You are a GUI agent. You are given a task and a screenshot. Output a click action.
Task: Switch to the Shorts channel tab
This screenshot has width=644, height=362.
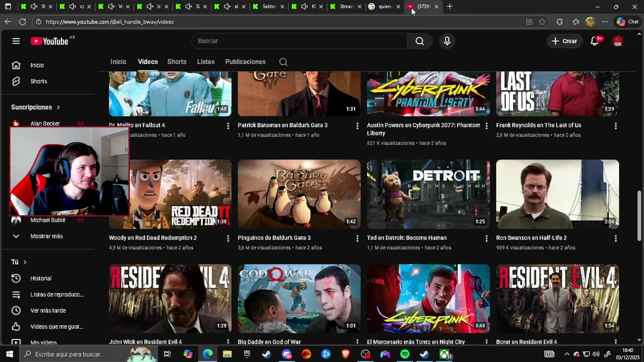[x=177, y=62]
